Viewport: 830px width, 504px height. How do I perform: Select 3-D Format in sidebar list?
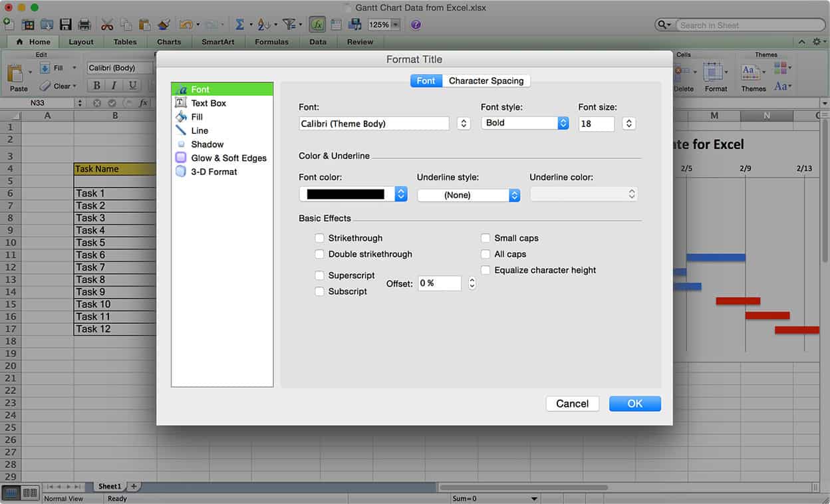pos(213,172)
